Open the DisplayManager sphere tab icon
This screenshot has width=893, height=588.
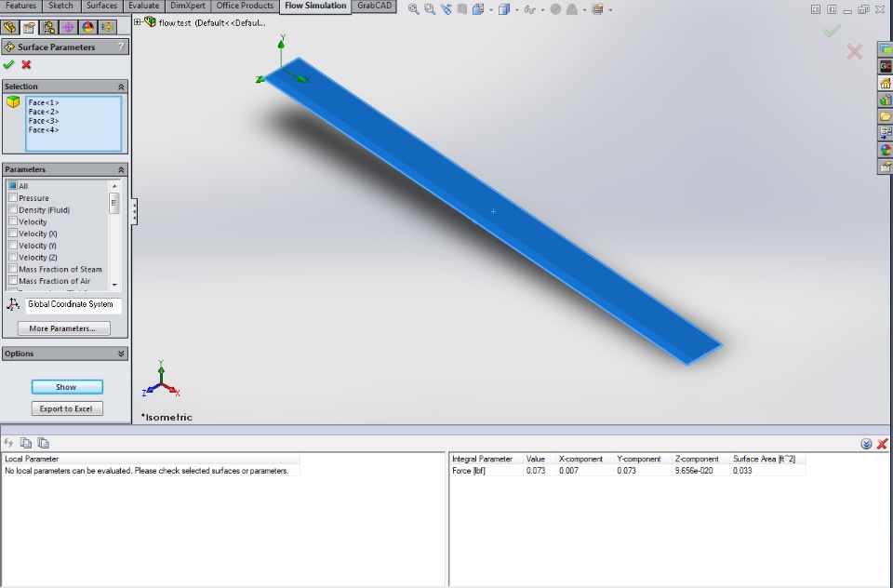coord(87,27)
